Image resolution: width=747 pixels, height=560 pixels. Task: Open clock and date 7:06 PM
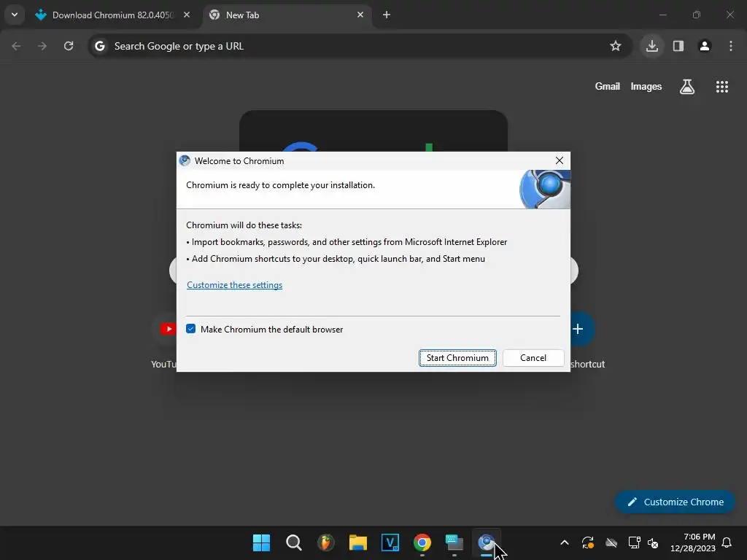coord(693,542)
